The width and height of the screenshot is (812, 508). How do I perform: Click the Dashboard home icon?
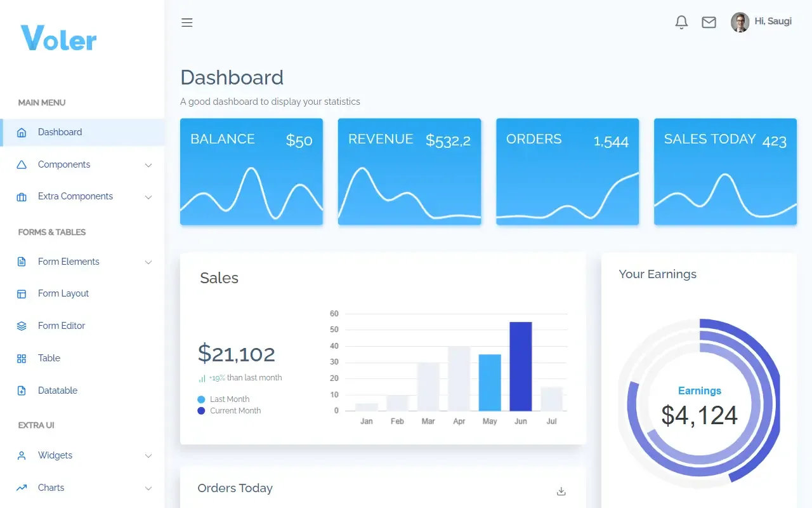pyautogui.click(x=22, y=133)
